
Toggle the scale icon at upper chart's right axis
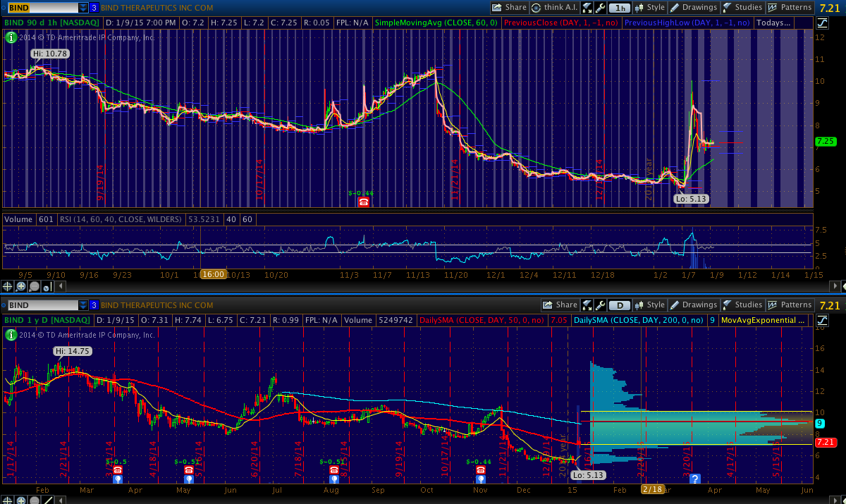[822, 23]
